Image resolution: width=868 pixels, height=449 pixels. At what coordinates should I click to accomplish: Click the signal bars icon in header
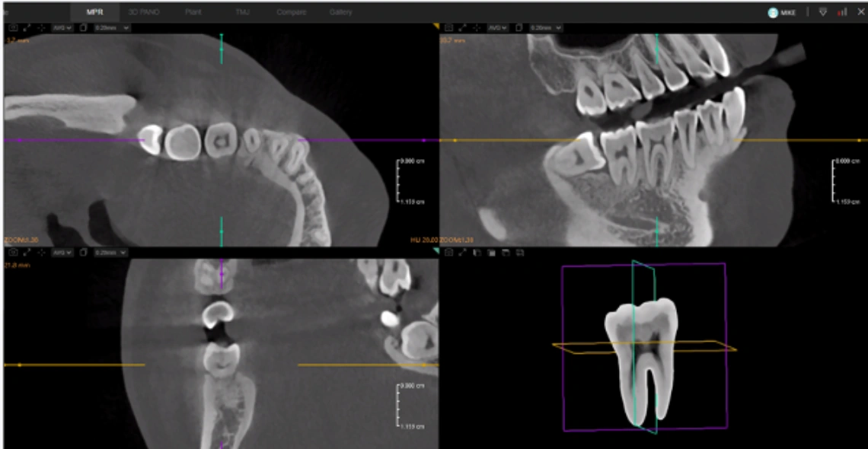point(842,12)
